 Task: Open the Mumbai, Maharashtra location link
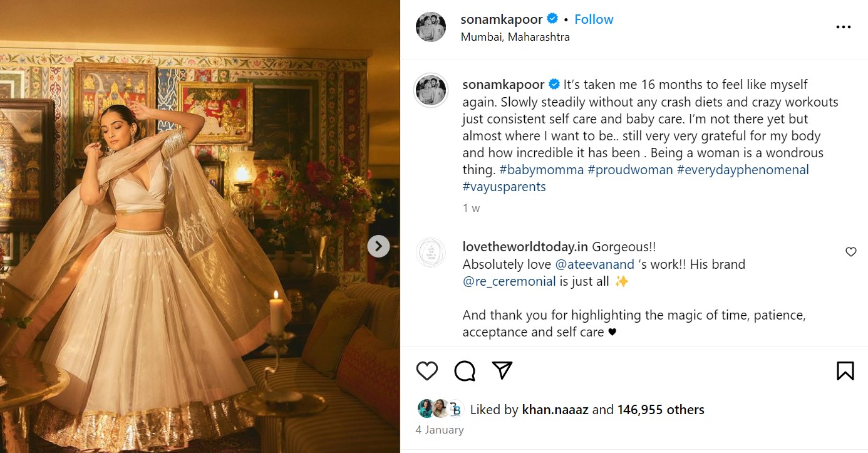[515, 37]
